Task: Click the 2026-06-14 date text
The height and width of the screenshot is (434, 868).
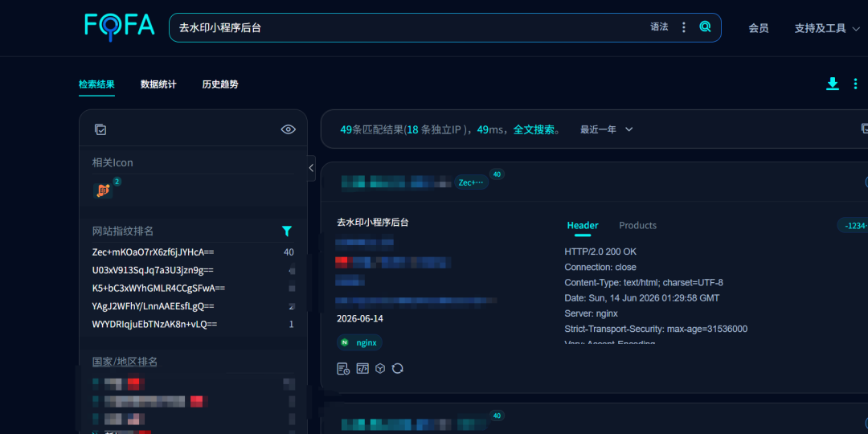Action: pos(360,319)
